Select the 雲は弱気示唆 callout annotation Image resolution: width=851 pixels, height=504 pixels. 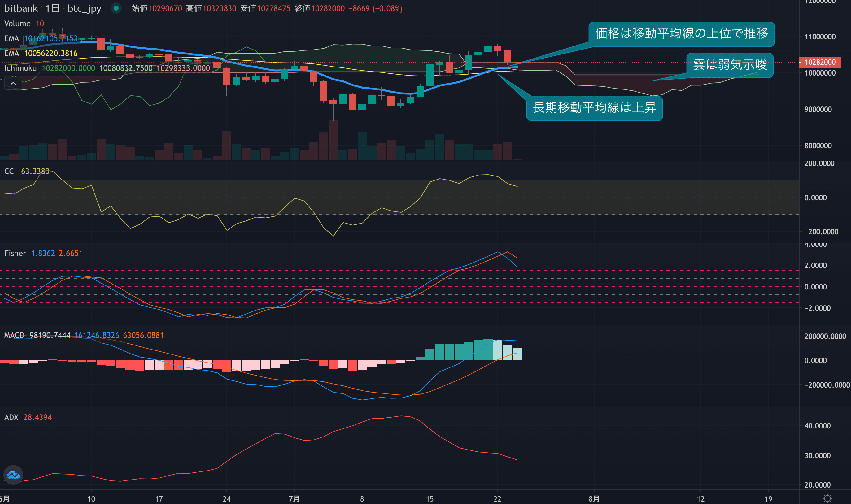coord(730,64)
